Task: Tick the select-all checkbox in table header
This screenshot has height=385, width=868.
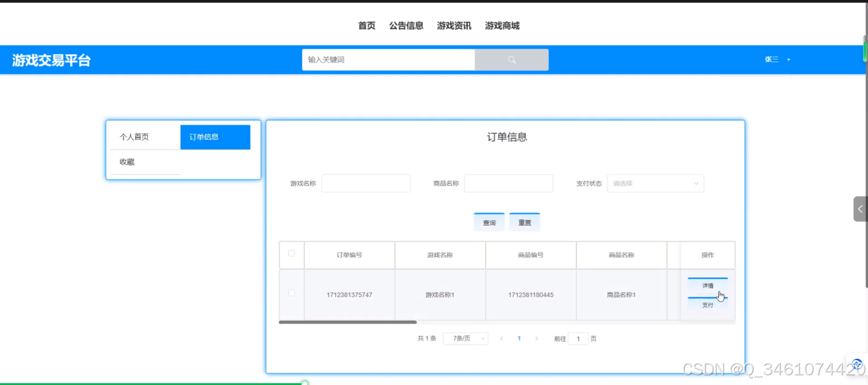Action: tap(292, 254)
